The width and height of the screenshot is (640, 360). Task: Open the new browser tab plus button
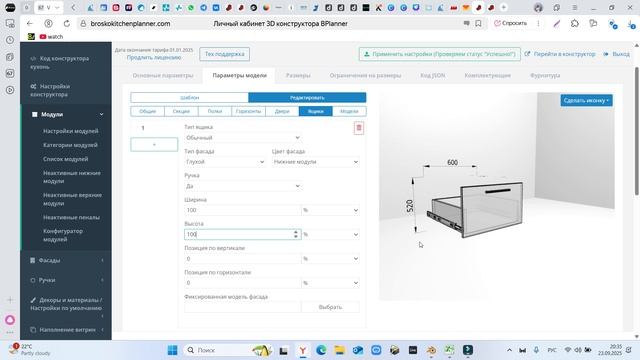(x=504, y=7)
